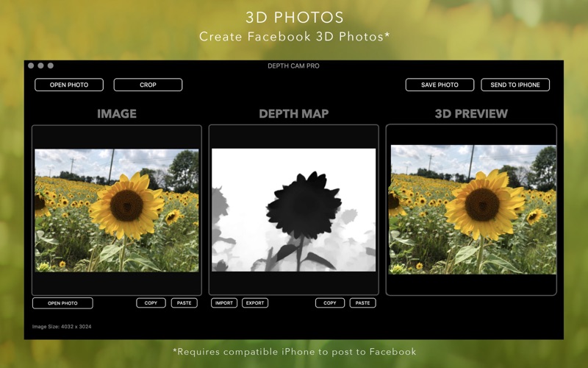Minimize the Depth Cam Pro window
Screen dimensions: 588x368
[40, 66]
